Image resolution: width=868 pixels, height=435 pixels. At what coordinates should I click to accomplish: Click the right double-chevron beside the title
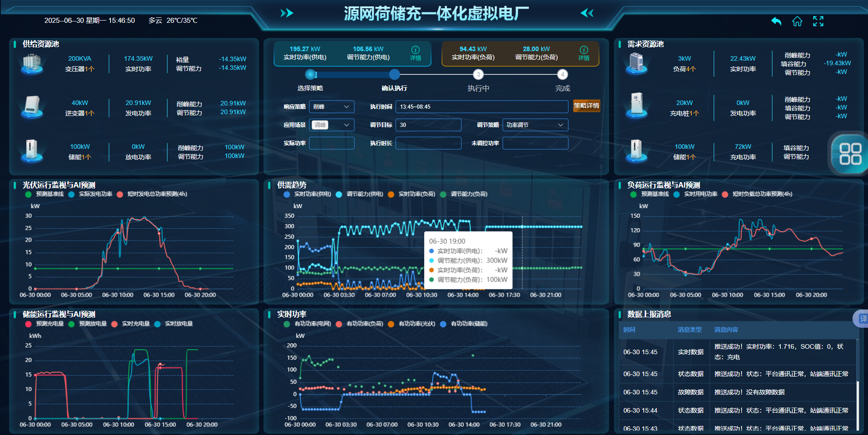click(287, 13)
